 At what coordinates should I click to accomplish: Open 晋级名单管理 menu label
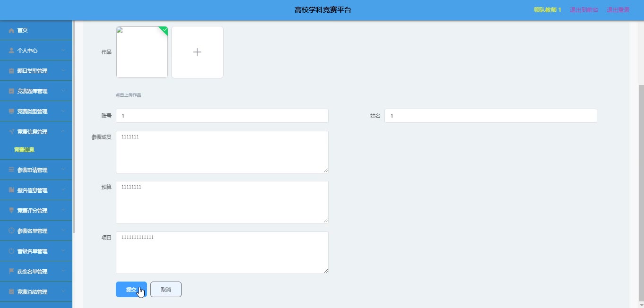(x=32, y=251)
